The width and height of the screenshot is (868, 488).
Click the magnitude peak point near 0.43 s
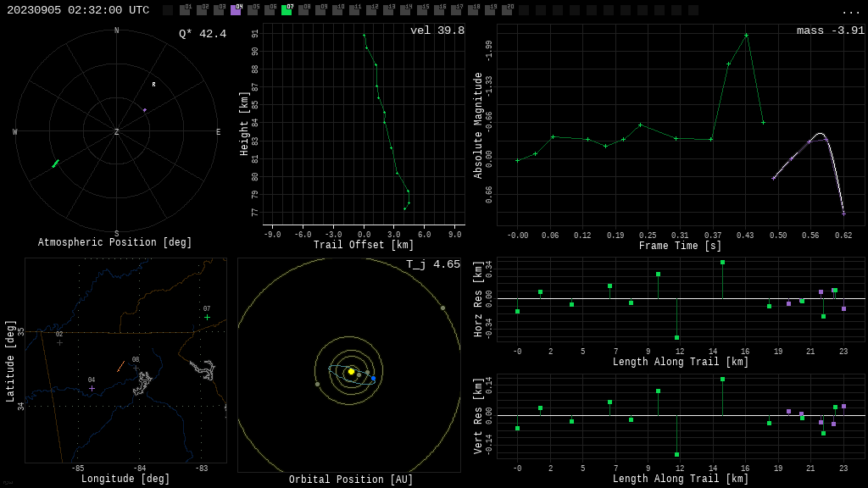pyautogui.click(x=746, y=36)
